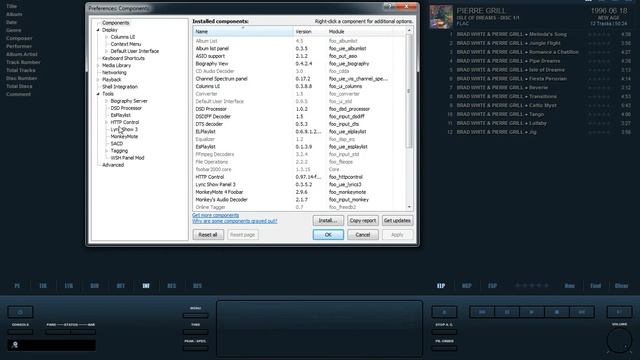Expand the Biography Server node arrow
Screen dimensions: 640x360
107,101
